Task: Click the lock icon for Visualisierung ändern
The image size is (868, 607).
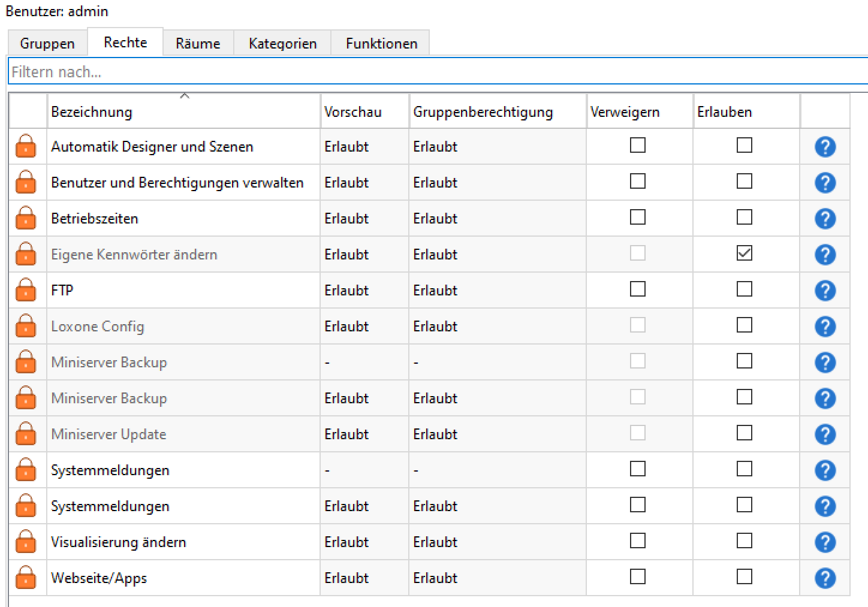Action: click(x=26, y=542)
